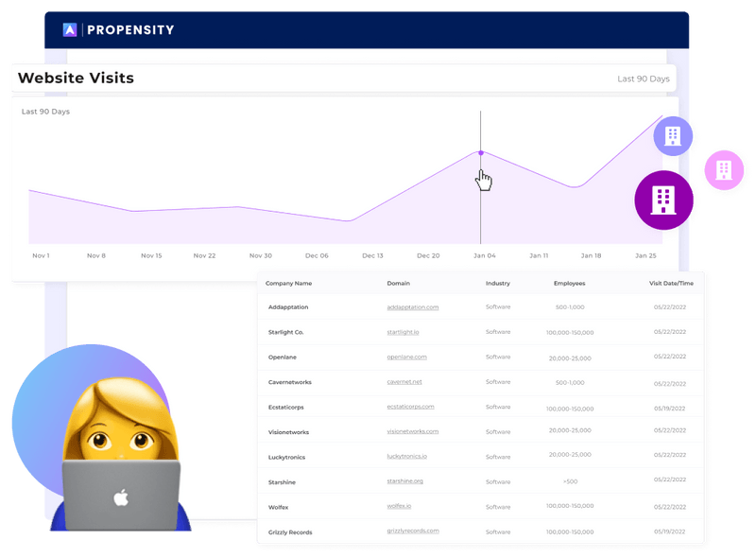756x558 pixels.
Task: Switch to the Employees column
Action: [x=568, y=282]
